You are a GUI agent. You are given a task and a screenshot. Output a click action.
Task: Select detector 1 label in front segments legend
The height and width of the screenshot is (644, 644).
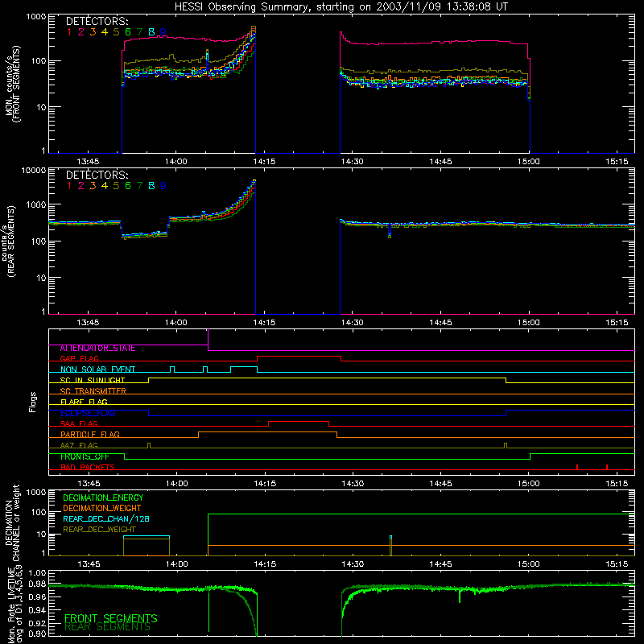click(x=69, y=32)
